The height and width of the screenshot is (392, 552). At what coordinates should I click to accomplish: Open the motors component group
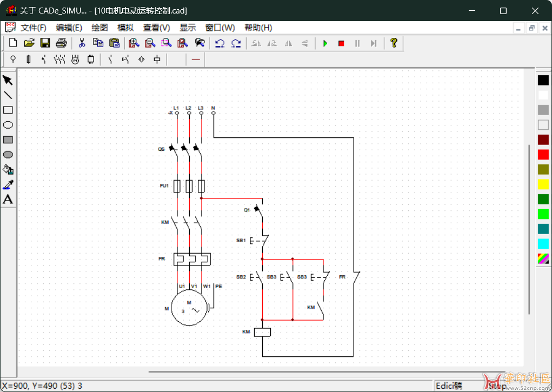coord(75,59)
